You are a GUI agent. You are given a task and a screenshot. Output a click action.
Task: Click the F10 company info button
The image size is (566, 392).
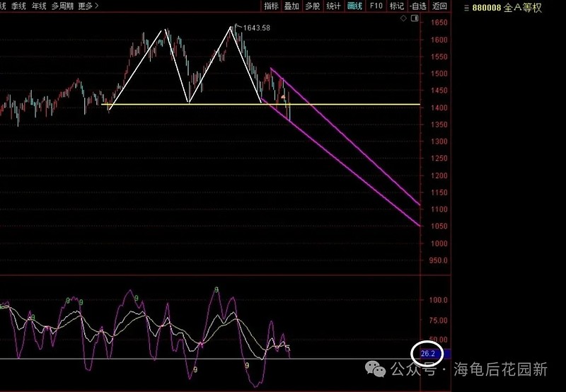376,6
